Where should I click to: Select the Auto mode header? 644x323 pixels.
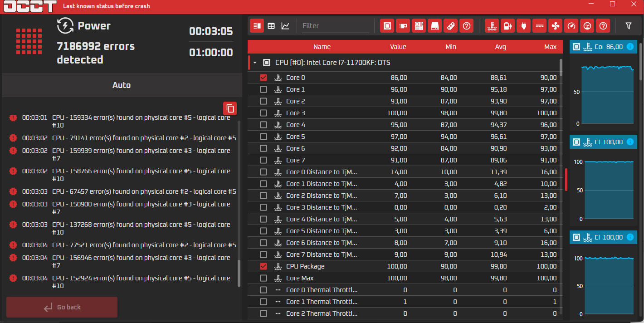coord(122,85)
